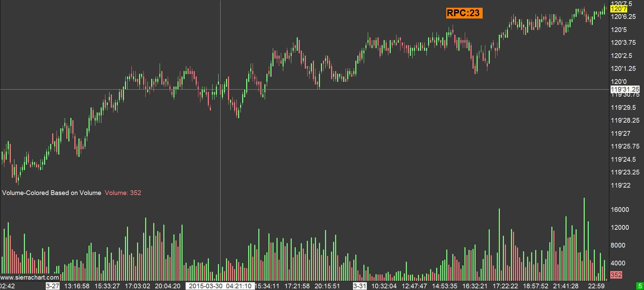The height and width of the screenshot is (290, 644).
Task: Click the 119'31.25 crosshair price label
Action: pos(625,89)
